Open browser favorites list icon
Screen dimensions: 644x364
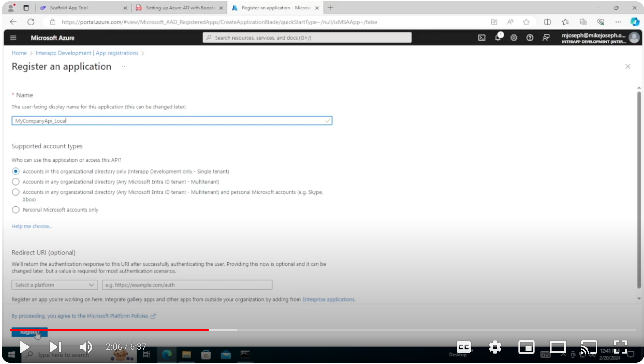(x=565, y=22)
